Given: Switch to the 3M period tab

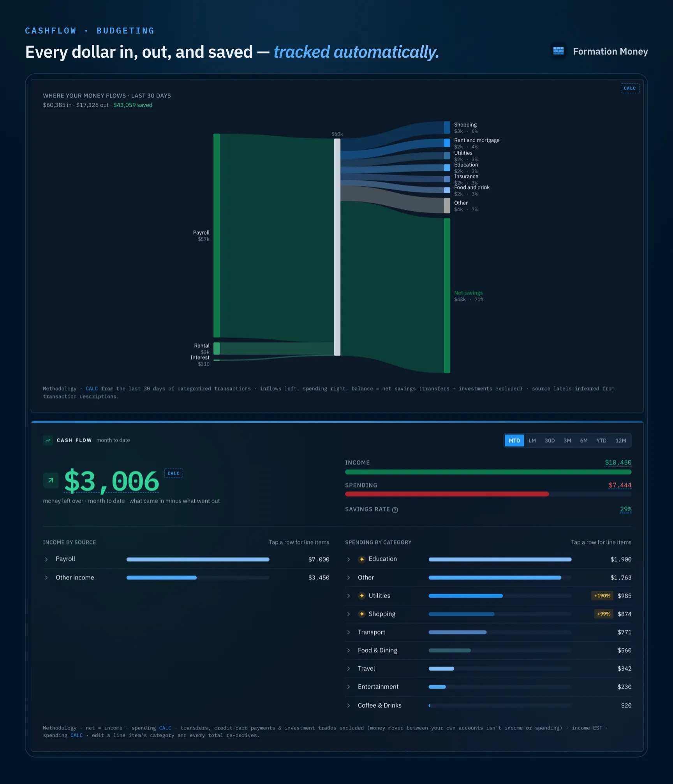Looking at the screenshot, I should (567, 441).
